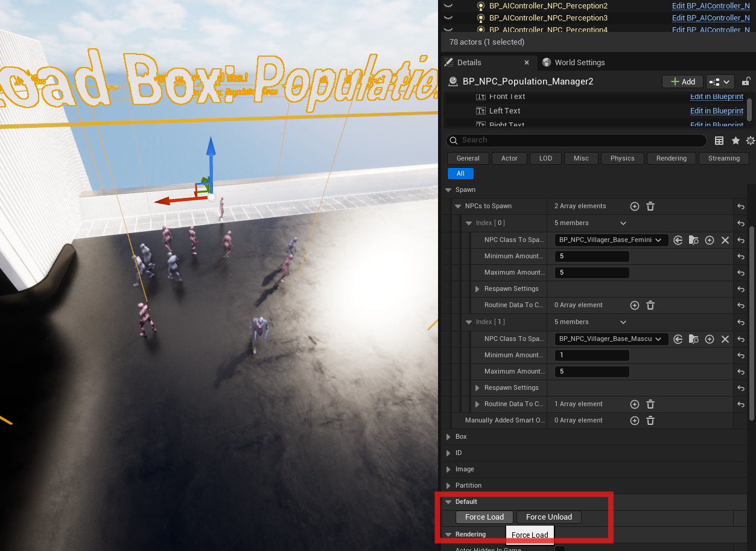Click Edit in Blueprint link for Left Text
The width and height of the screenshot is (756, 551).
pyautogui.click(x=716, y=111)
